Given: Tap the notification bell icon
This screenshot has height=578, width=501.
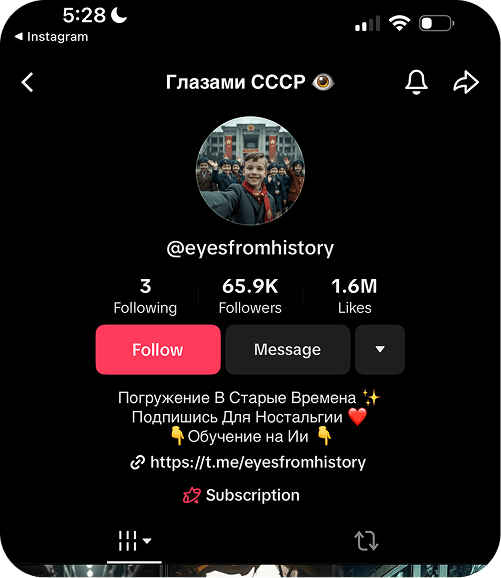Looking at the screenshot, I should [416, 82].
